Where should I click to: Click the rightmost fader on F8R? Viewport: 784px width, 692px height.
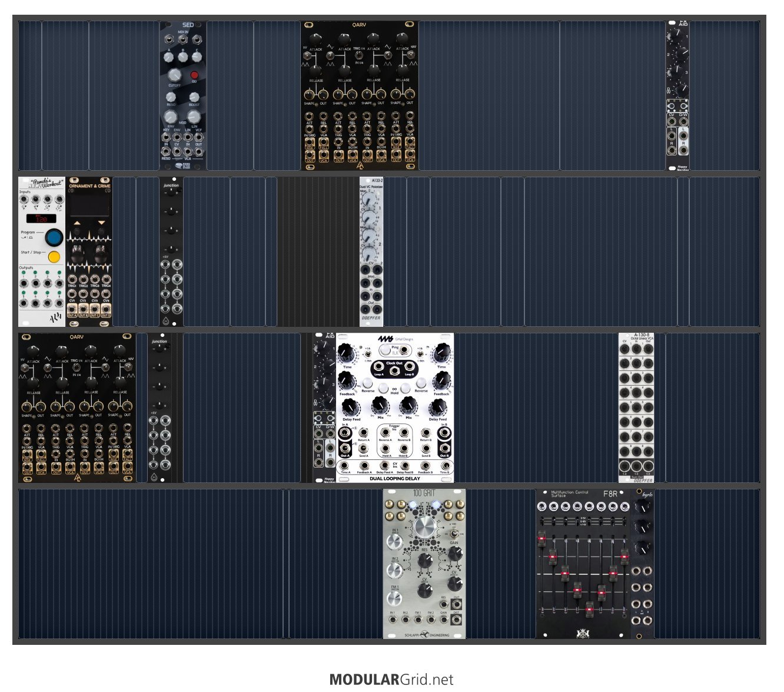click(x=625, y=555)
